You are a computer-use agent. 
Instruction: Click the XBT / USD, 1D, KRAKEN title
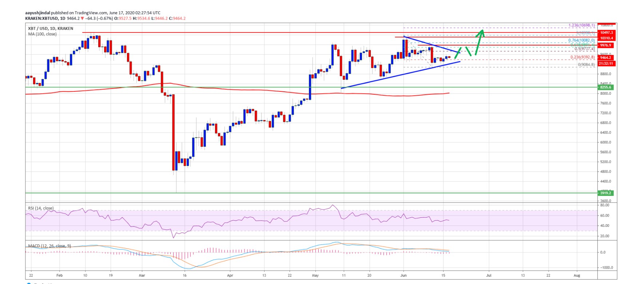tap(51, 28)
